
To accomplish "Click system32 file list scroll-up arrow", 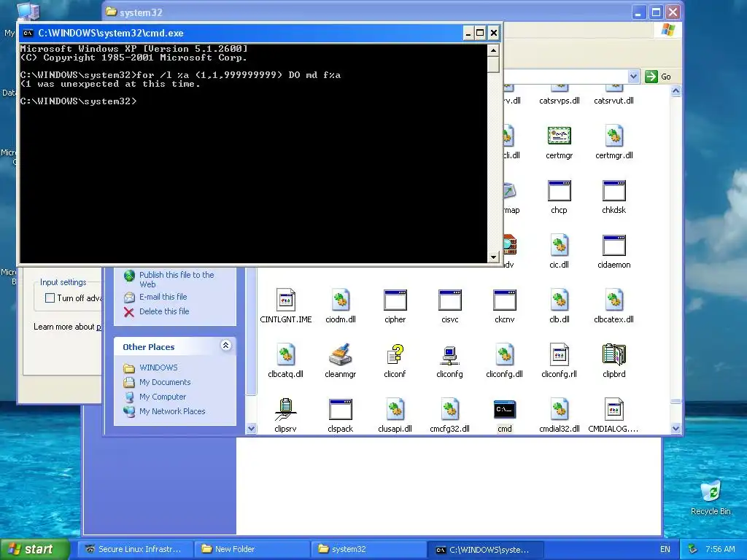I will coord(676,91).
